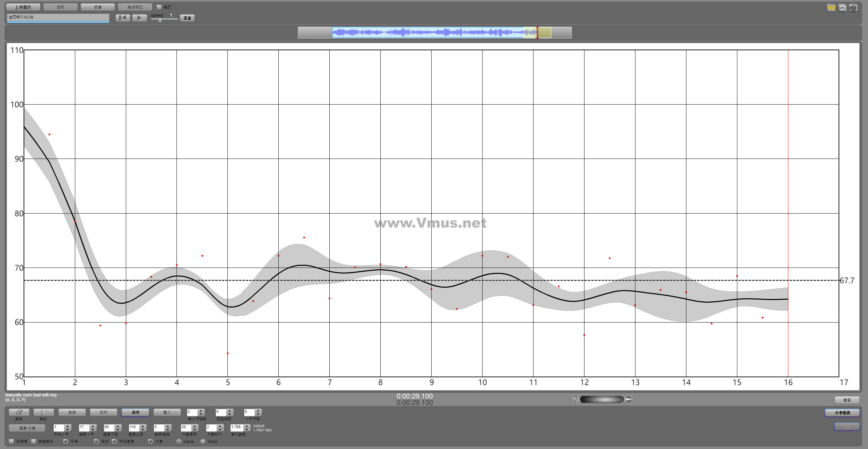Screen dimensions: 868x449
Task: Select the eraser (擦除) tool
Action: [x=19, y=412]
